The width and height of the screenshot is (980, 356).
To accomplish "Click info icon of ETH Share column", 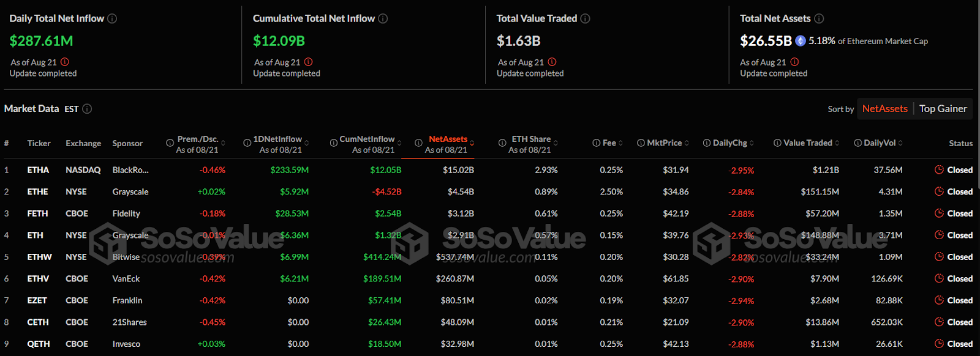I will pos(502,143).
